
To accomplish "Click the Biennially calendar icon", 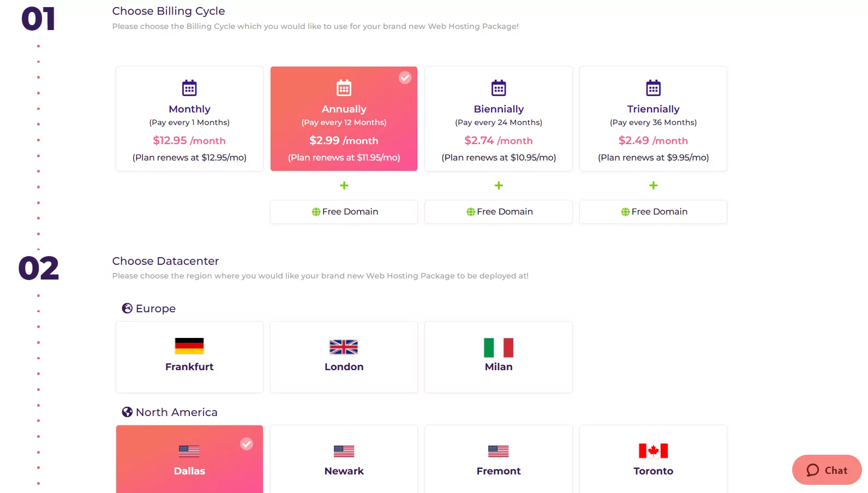I will pos(499,88).
